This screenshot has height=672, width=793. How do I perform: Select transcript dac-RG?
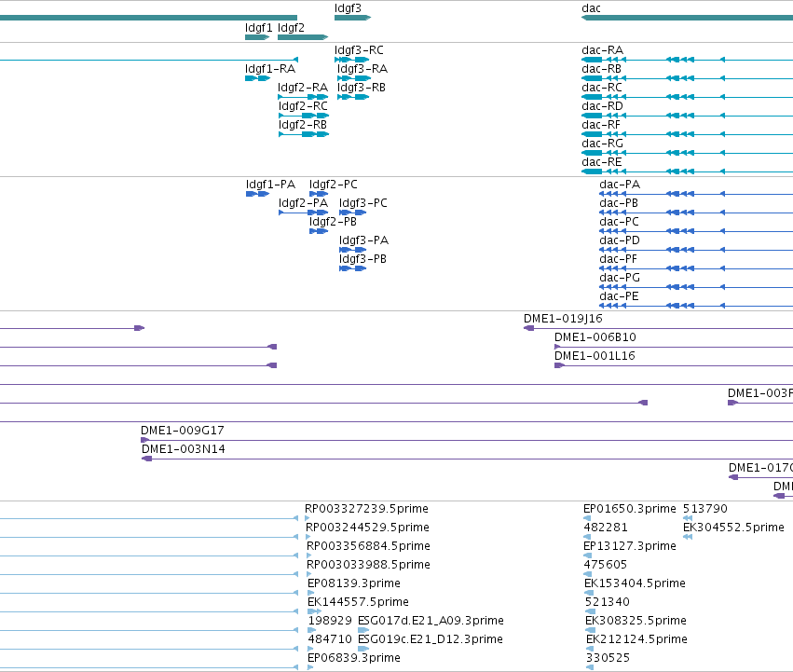(x=688, y=153)
